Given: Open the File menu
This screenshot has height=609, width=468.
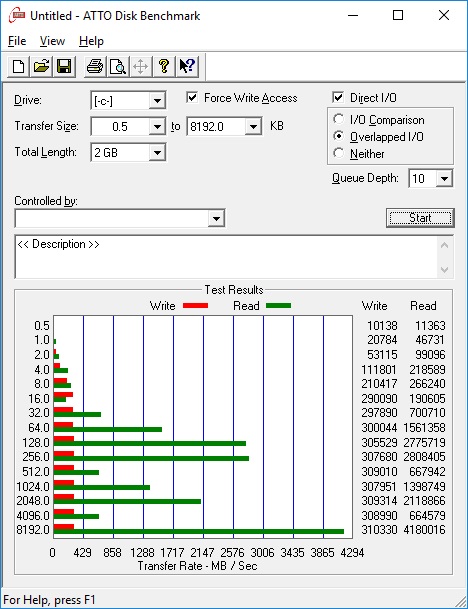Looking at the screenshot, I should pyautogui.click(x=17, y=41).
